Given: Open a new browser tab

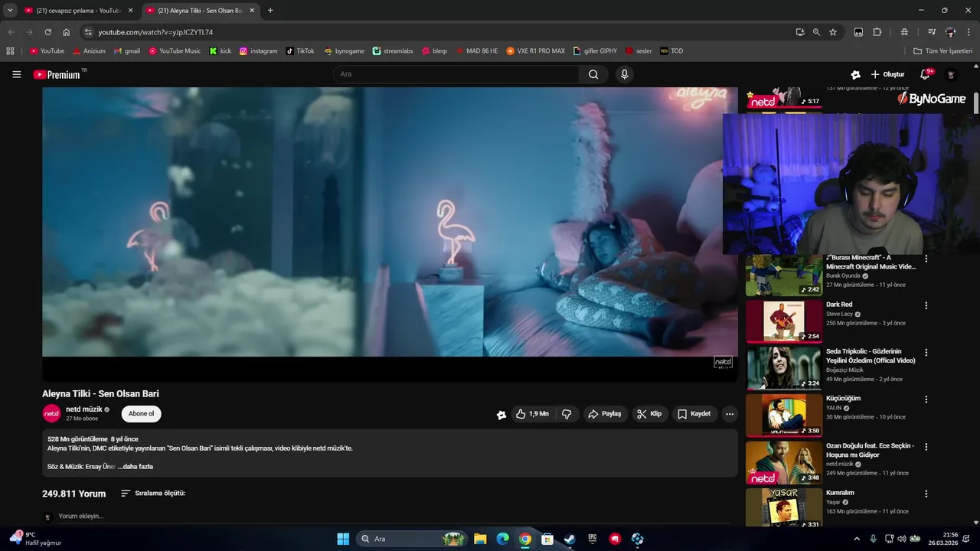Looking at the screenshot, I should click(x=270, y=11).
